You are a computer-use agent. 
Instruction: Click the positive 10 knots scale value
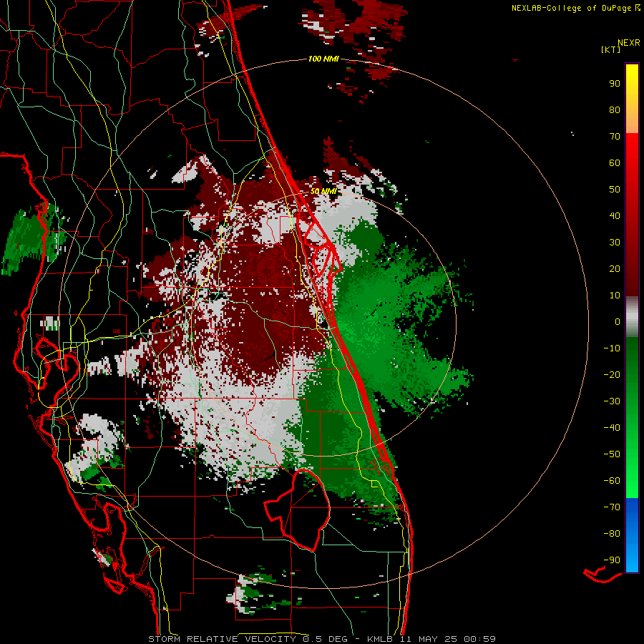(x=615, y=296)
